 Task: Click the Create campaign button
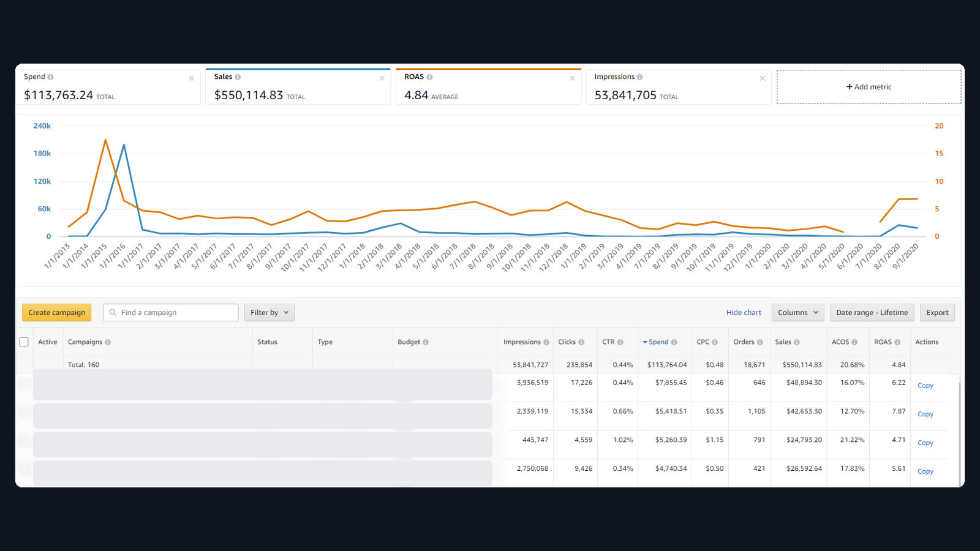[57, 312]
